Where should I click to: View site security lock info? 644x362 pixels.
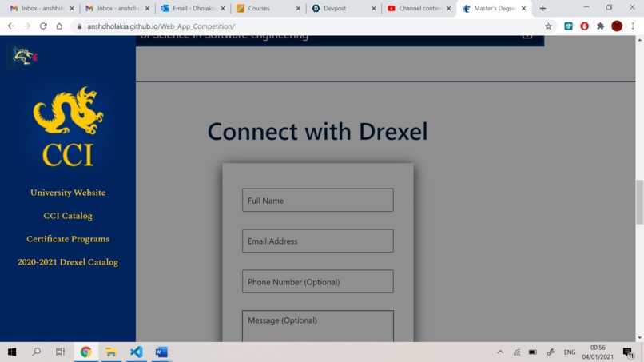pyautogui.click(x=79, y=26)
